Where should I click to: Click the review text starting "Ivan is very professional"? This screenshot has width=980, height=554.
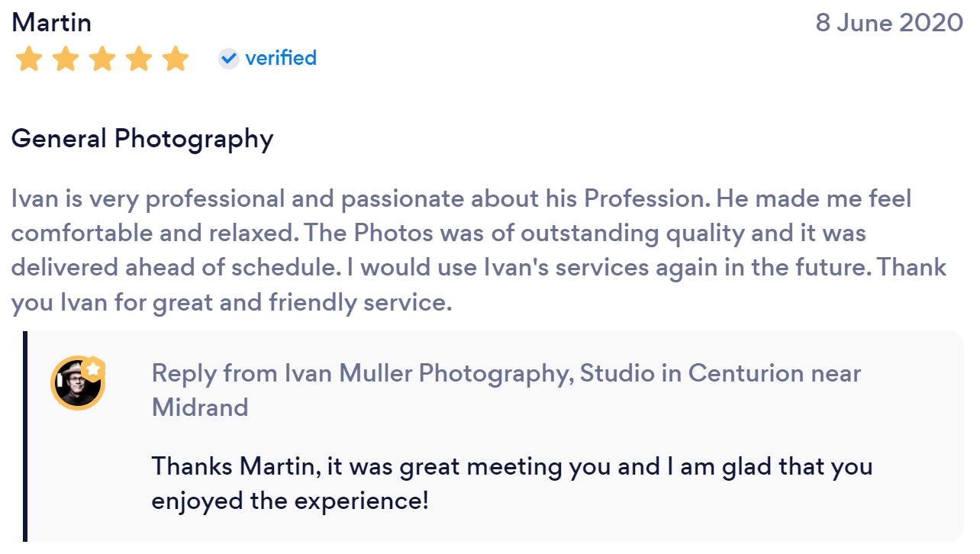point(461,199)
